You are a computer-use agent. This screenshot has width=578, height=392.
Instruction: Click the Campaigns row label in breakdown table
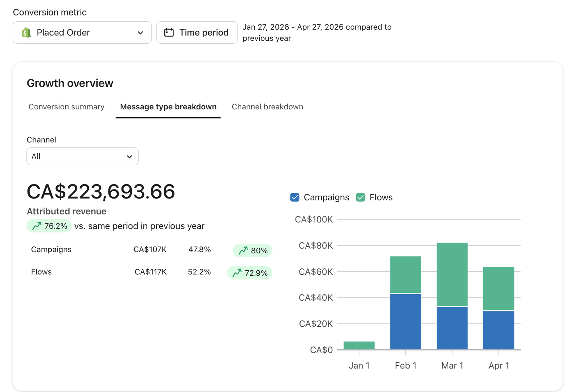click(51, 249)
